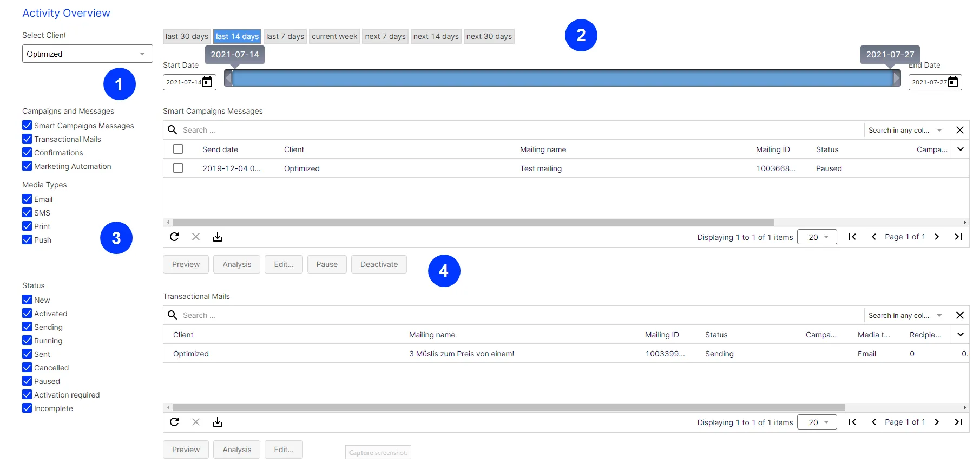Toggle the Incomplete status checkbox
Image resolution: width=980 pixels, height=462 pixels.
pyautogui.click(x=27, y=408)
